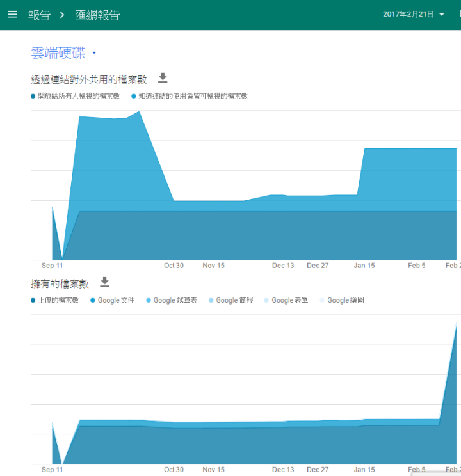
Task: Toggle Google 繪圖 legend series
Action: 342,300
